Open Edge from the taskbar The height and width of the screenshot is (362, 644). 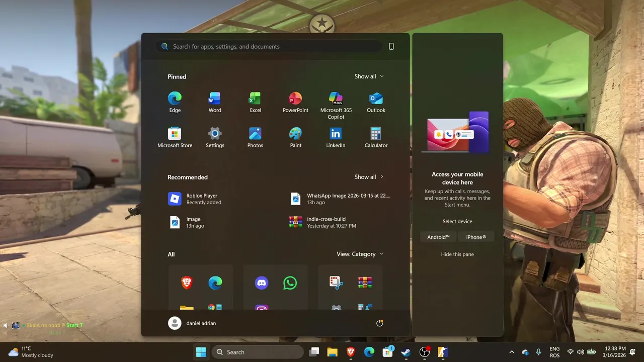click(369, 352)
